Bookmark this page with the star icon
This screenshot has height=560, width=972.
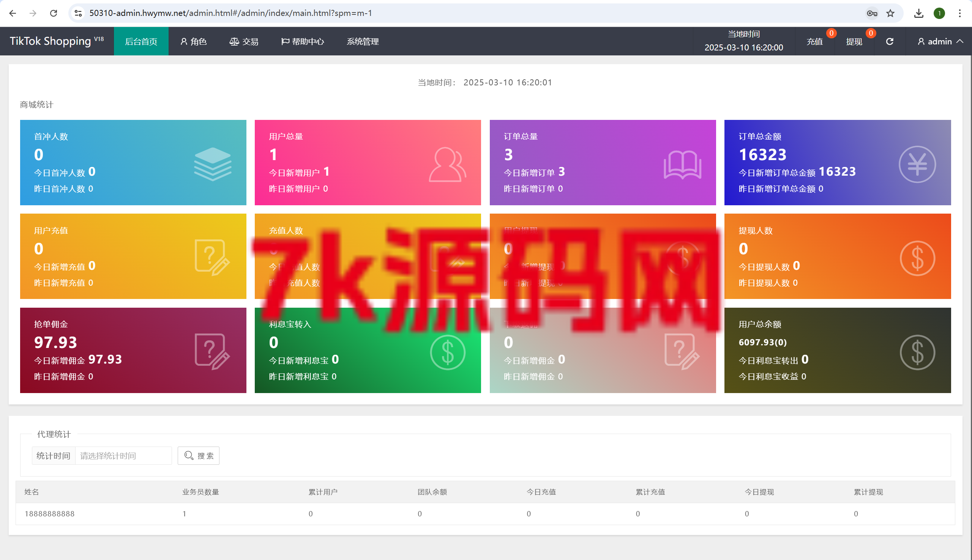(x=890, y=13)
